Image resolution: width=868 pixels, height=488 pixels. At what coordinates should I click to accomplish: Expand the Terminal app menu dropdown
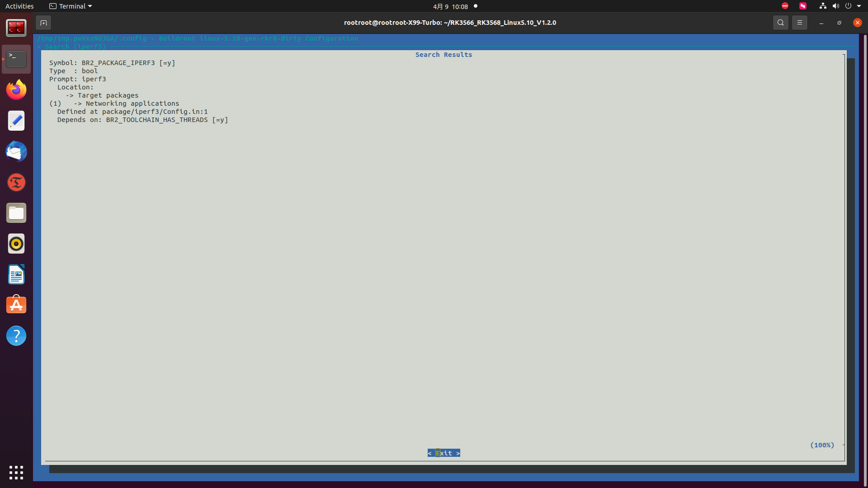pyautogui.click(x=71, y=6)
